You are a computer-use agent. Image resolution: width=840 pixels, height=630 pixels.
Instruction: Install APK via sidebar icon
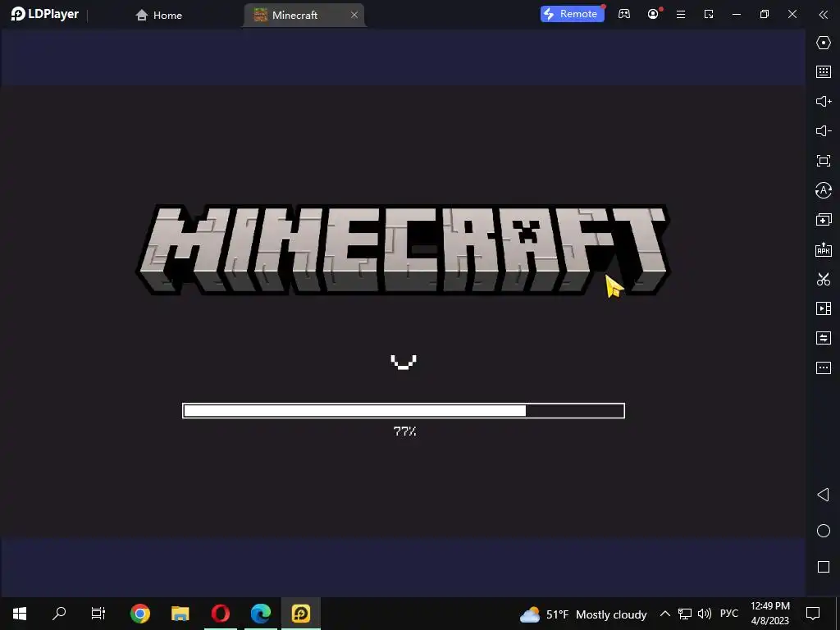(x=824, y=249)
